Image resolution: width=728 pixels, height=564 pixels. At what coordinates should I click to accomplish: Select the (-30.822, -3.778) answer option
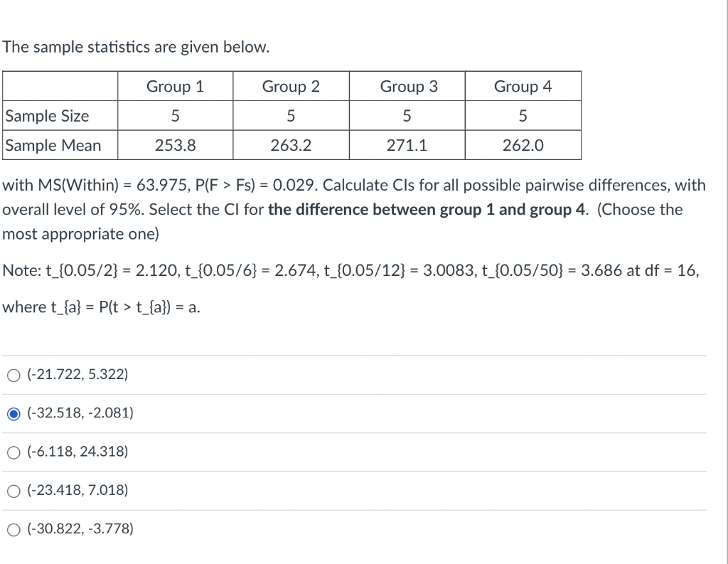point(13,529)
